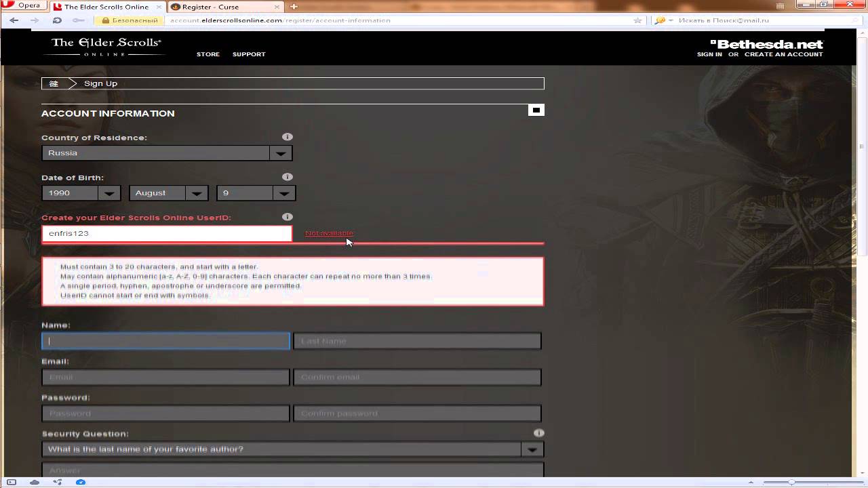Screen dimensions: 868x488
Task: Click The Elder Scrolls Online logo
Action: pos(106,46)
